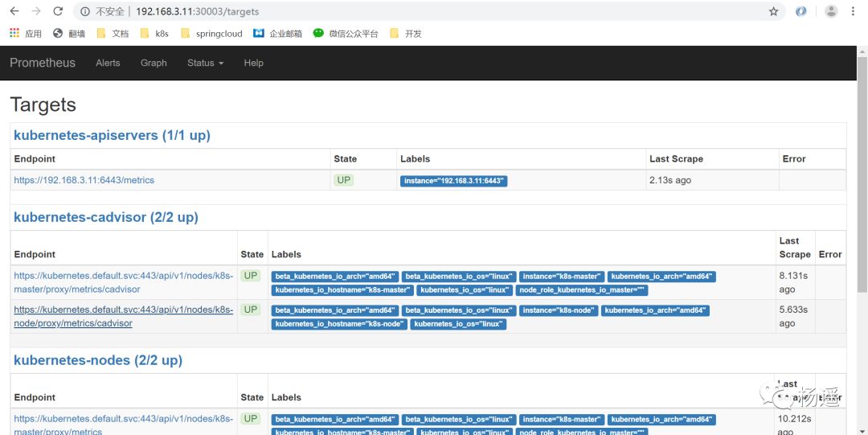868x435 pixels.
Task: Reload the page with the refresh icon
Action: 58,11
